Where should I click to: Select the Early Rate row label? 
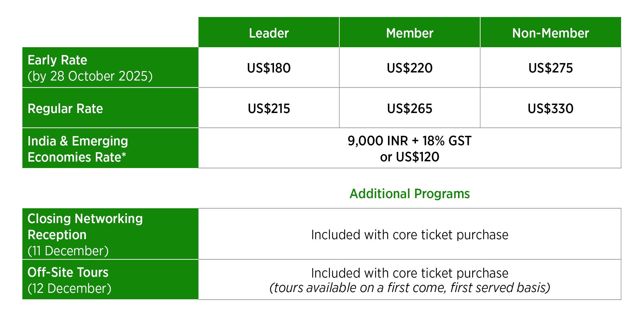pos(57,60)
